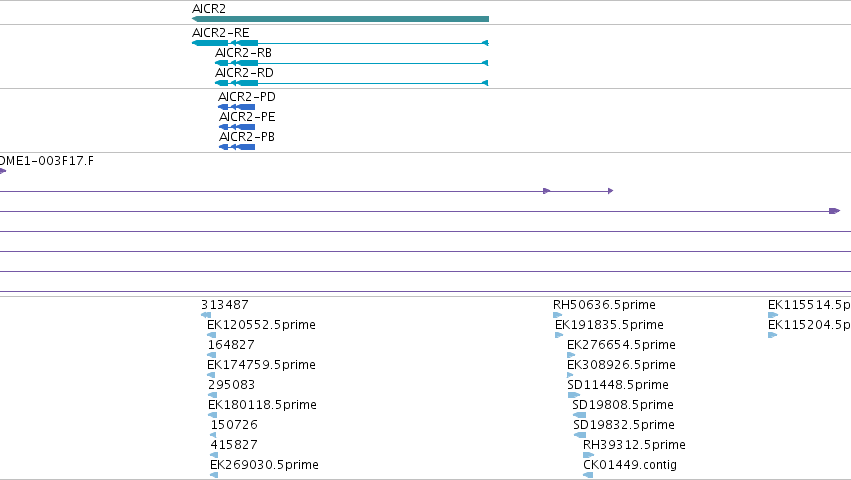
Task: Select the AICR2-PD protein label
Action: pos(247,97)
